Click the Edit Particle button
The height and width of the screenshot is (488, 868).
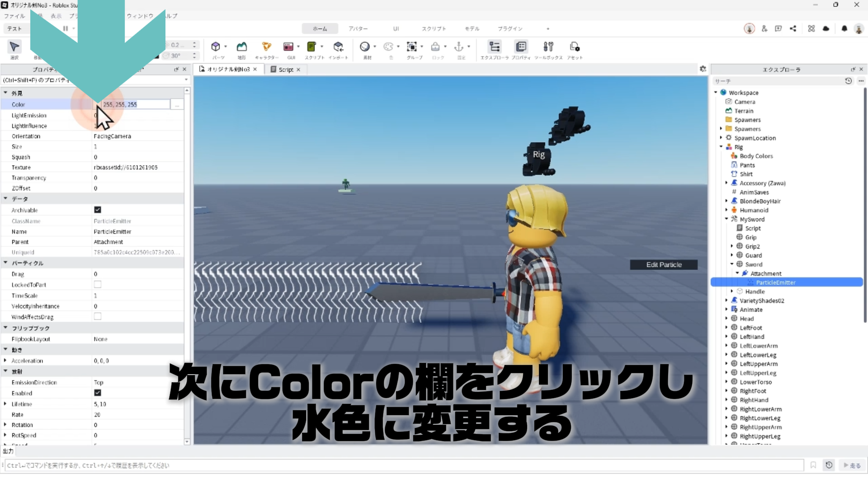pos(663,265)
